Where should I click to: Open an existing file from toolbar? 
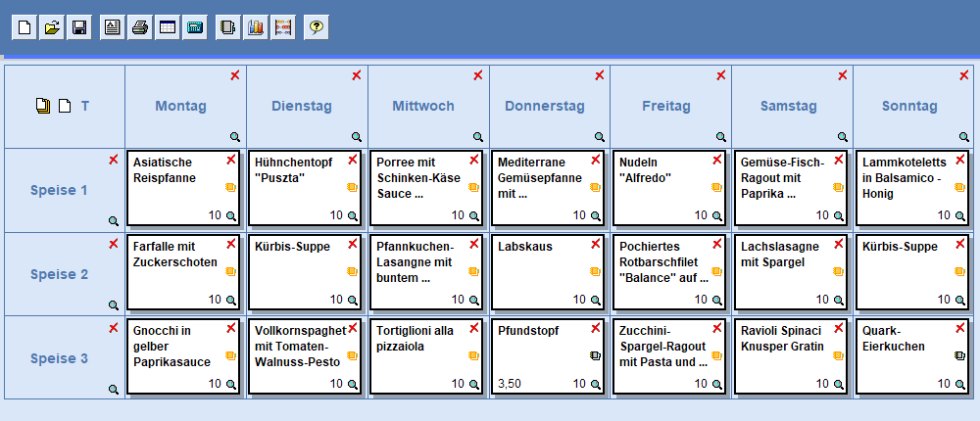[52, 27]
